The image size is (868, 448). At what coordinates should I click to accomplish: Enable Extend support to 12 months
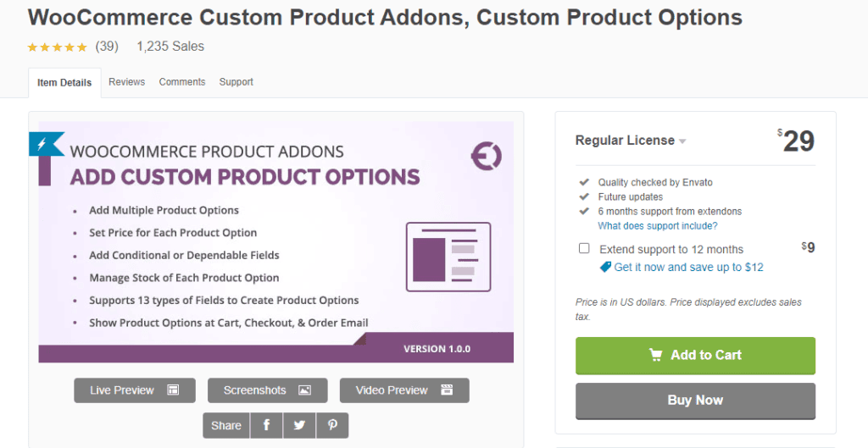pos(584,249)
